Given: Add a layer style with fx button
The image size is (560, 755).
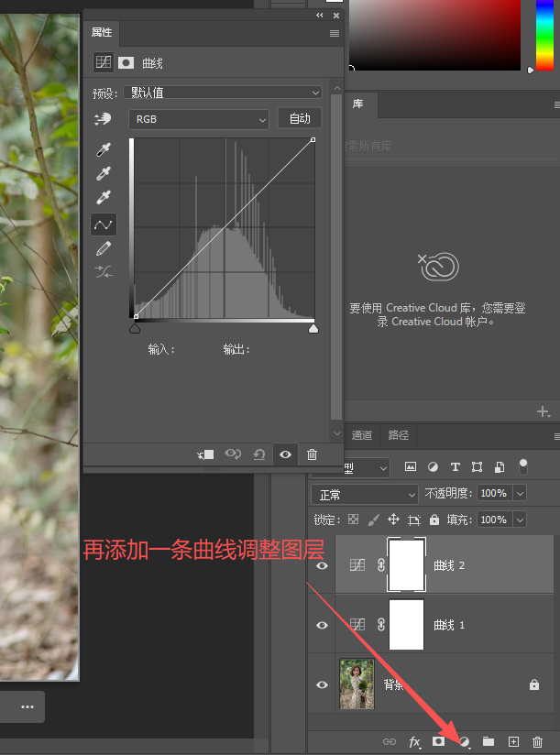Looking at the screenshot, I should (x=414, y=741).
